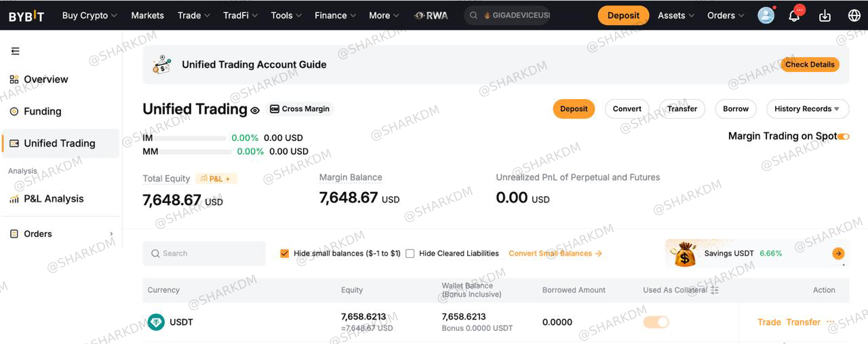Image resolution: width=868 pixels, height=344 pixels.
Task: Click the Cross Margin mode badge
Action: pyautogui.click(x=300, y=109)
